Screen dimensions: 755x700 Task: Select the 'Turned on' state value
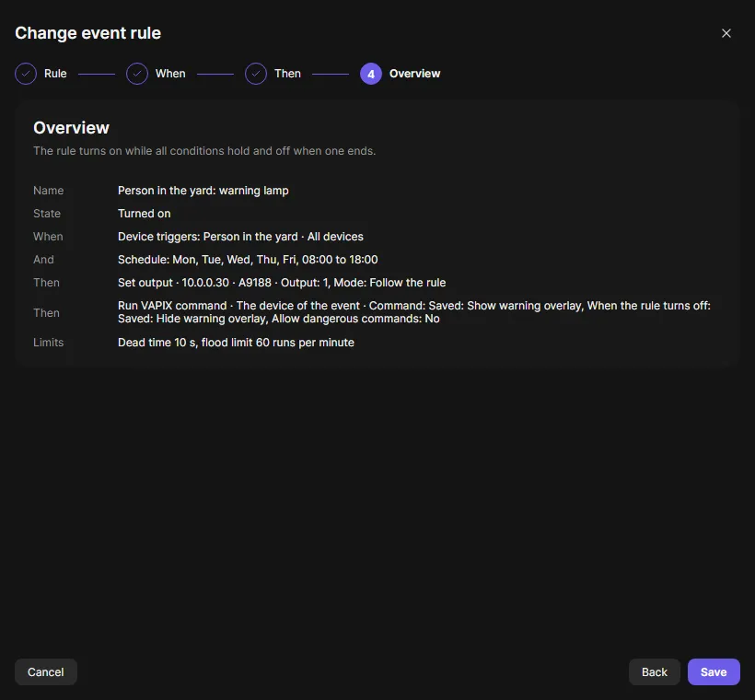[144, 214]
